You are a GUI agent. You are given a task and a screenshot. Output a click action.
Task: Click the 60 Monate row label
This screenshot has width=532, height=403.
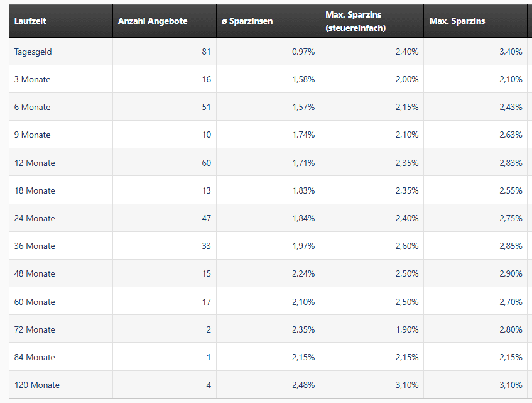click(35, 302)
